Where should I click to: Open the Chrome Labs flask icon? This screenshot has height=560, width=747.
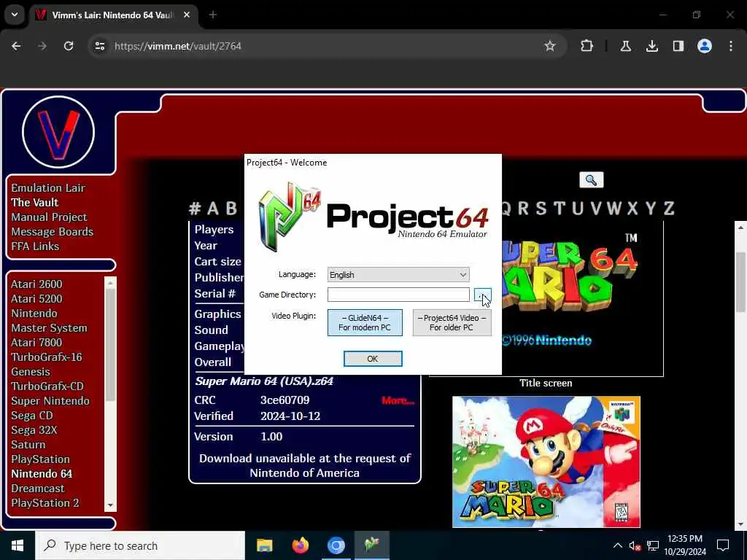click(625, 46)
